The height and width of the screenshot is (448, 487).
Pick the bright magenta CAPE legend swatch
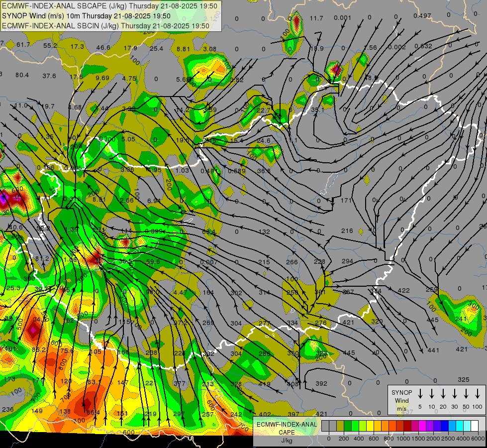(x=422, y=426)
